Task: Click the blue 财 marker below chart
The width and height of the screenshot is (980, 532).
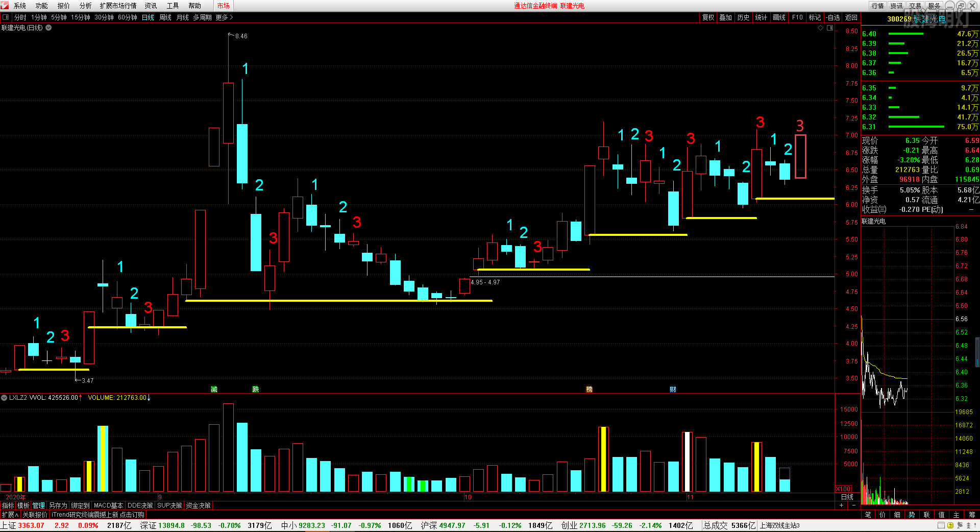Action: [673, 389]
